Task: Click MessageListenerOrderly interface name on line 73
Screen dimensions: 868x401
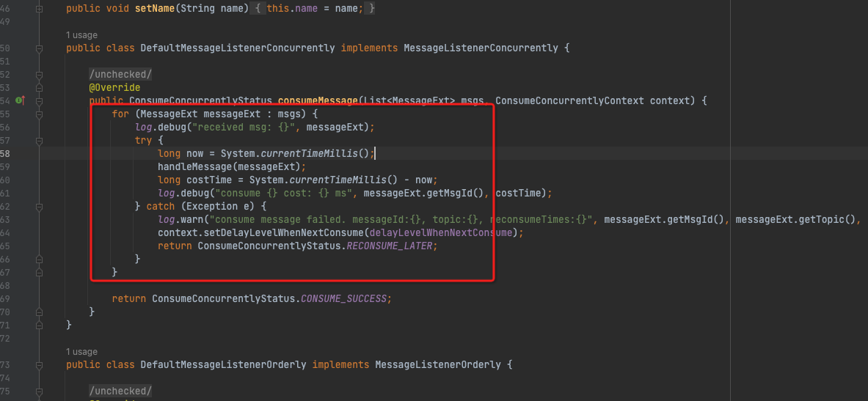Action: click(x=438, y=365)
